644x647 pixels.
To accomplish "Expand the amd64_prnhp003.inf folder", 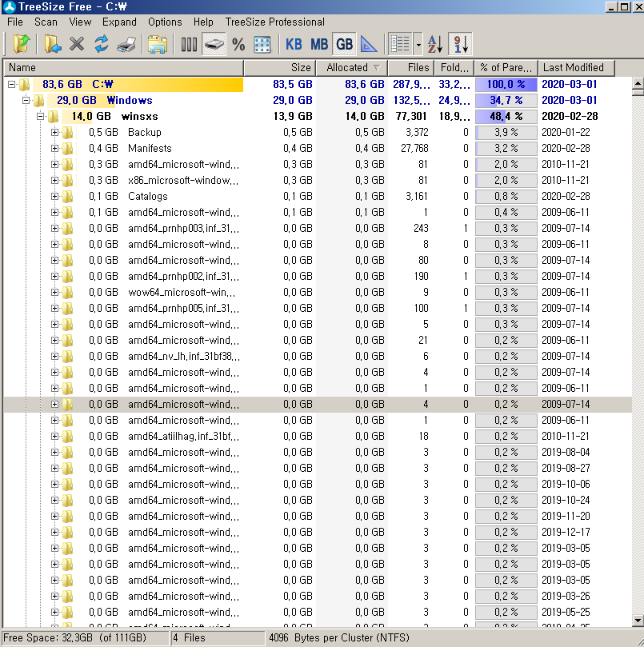I will click(54, 228).
